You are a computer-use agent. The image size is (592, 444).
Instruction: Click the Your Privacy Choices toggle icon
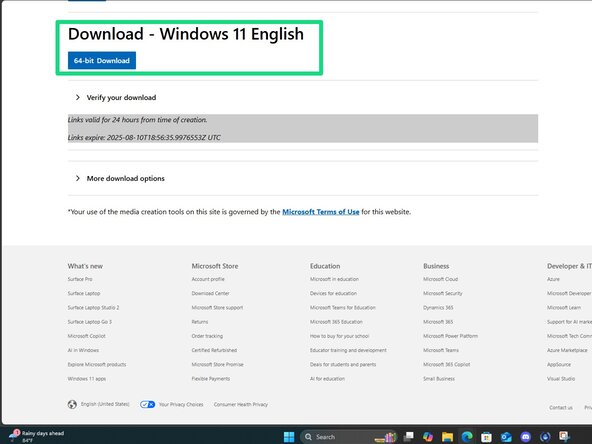(147, 404)
